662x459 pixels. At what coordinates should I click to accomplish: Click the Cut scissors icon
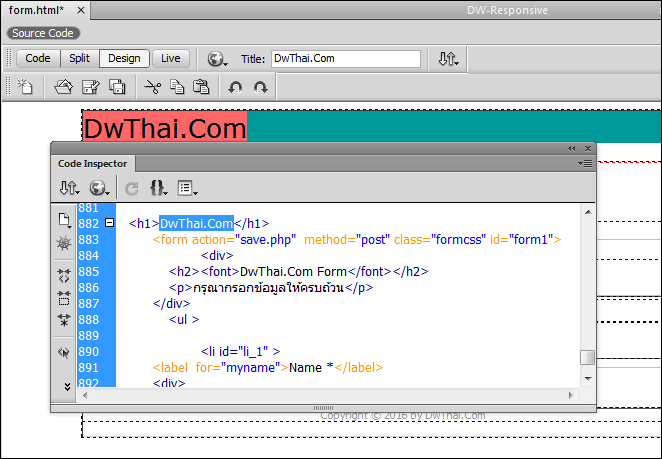pos(152,87)
